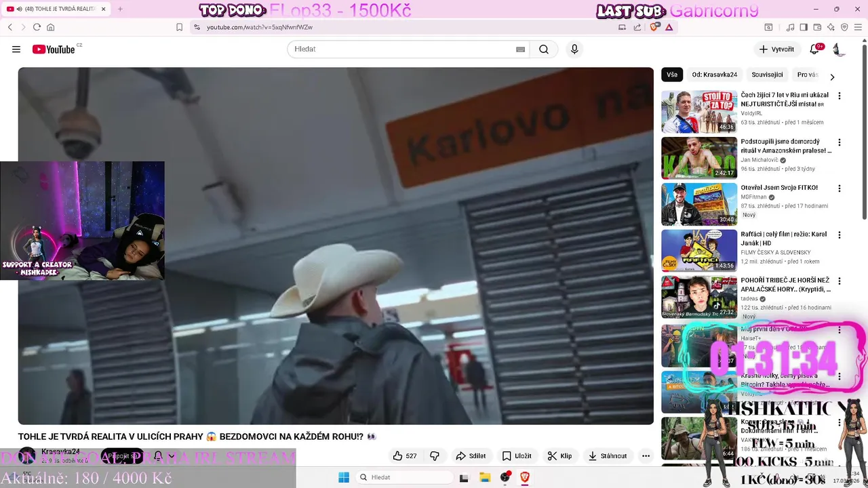The width and height of the screenshot is (868, 488).
Task: Bookmark this page in address bar
Action: click(x=179, y=27)
